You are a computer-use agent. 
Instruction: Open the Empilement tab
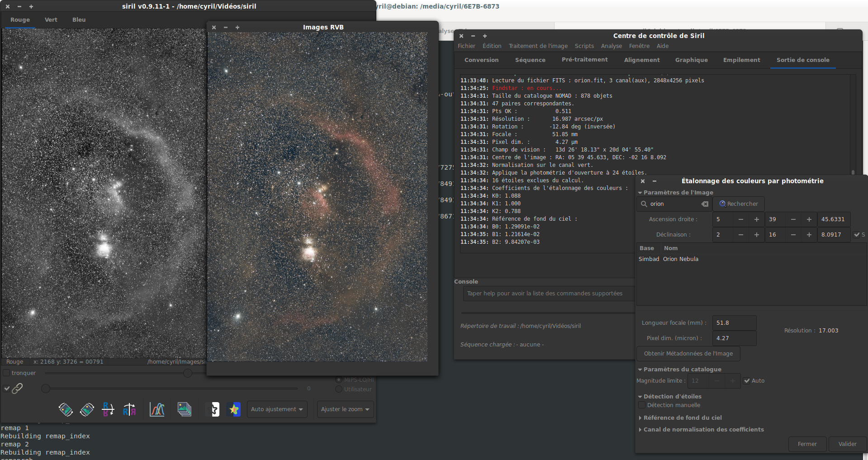[742, 60]
